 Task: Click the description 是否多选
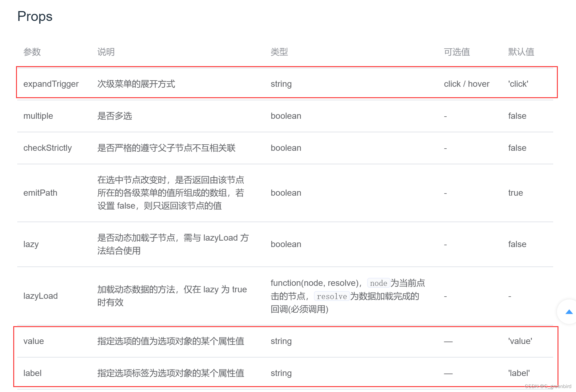pos(115,116)
